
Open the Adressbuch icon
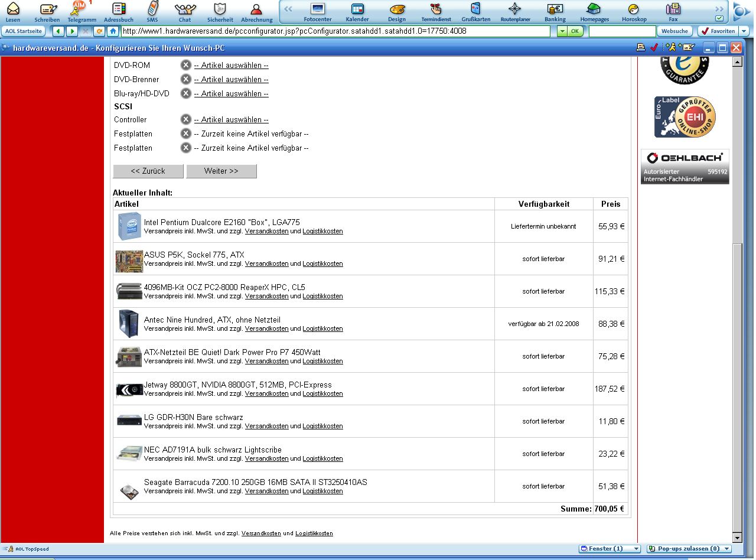(x=119, y=11)
